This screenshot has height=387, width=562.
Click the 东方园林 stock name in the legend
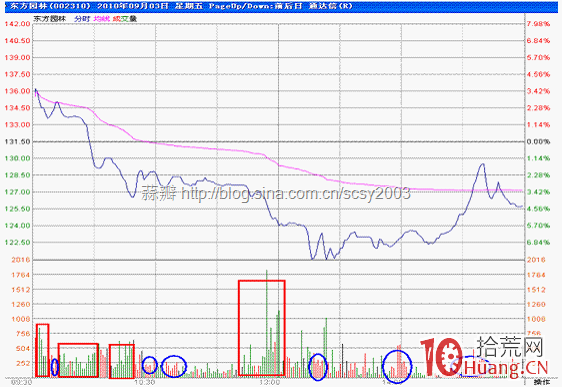click(50, 19)
